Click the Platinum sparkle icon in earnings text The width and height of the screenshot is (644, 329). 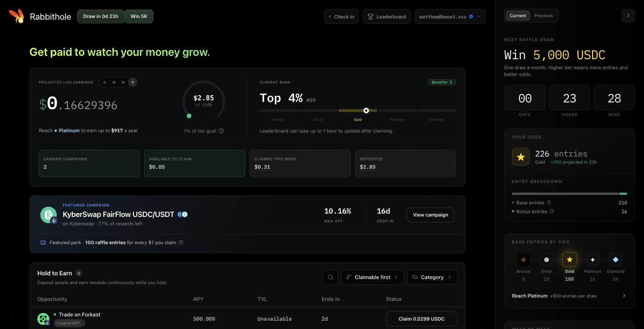click(56, 131)
